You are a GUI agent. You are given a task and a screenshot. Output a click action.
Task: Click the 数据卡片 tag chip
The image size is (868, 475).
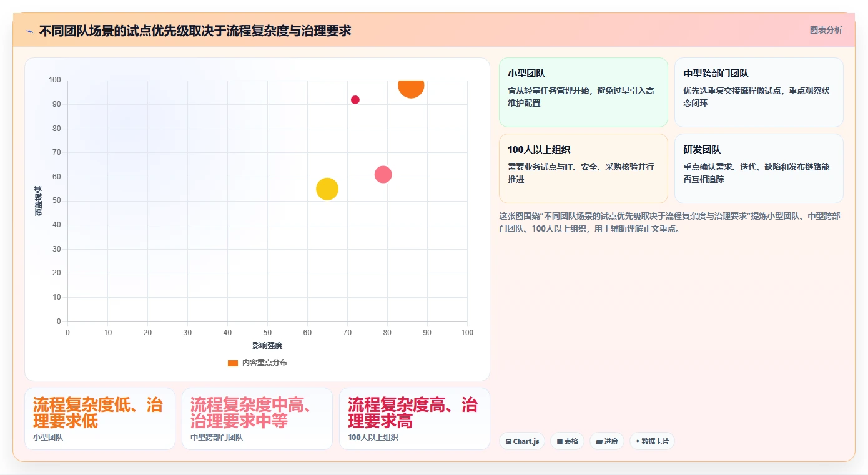tap(652, 441)
